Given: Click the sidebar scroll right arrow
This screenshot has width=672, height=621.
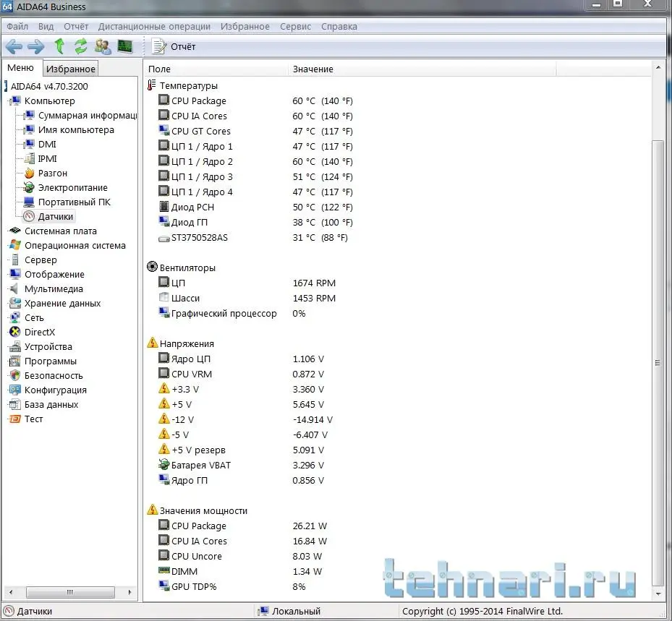Looking at the screenshot, I should (130, 592).
